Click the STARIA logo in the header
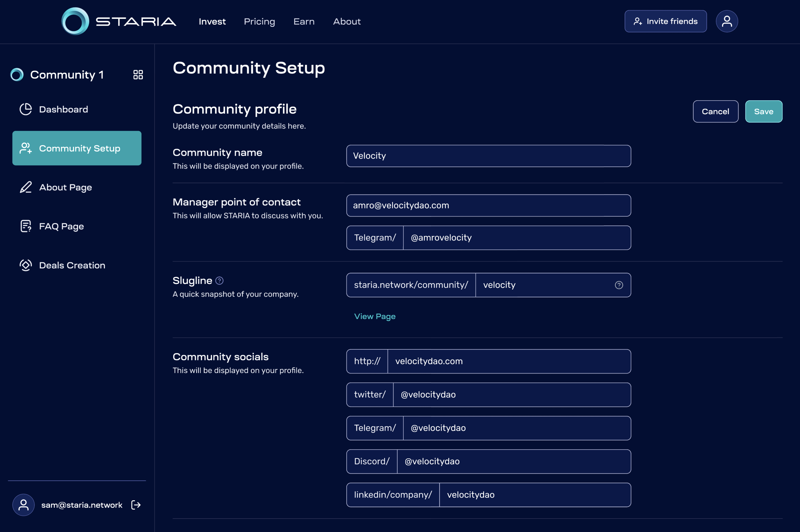 coord(118,21)
